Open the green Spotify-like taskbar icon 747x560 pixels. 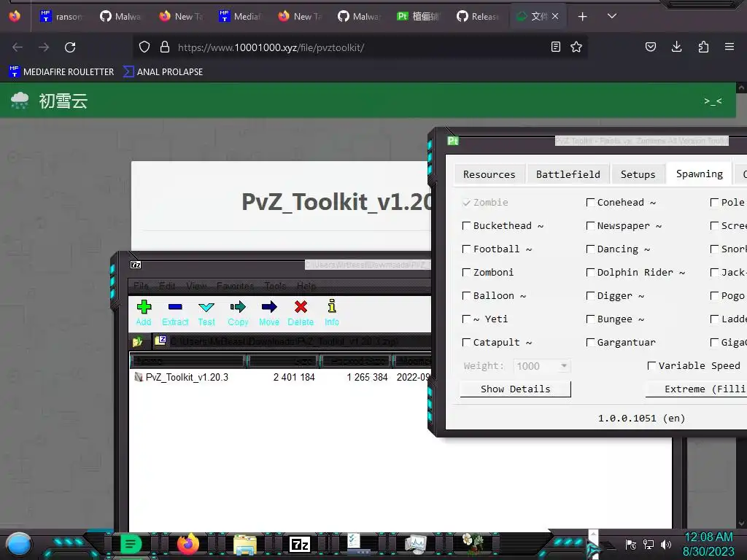click(131, 544)
